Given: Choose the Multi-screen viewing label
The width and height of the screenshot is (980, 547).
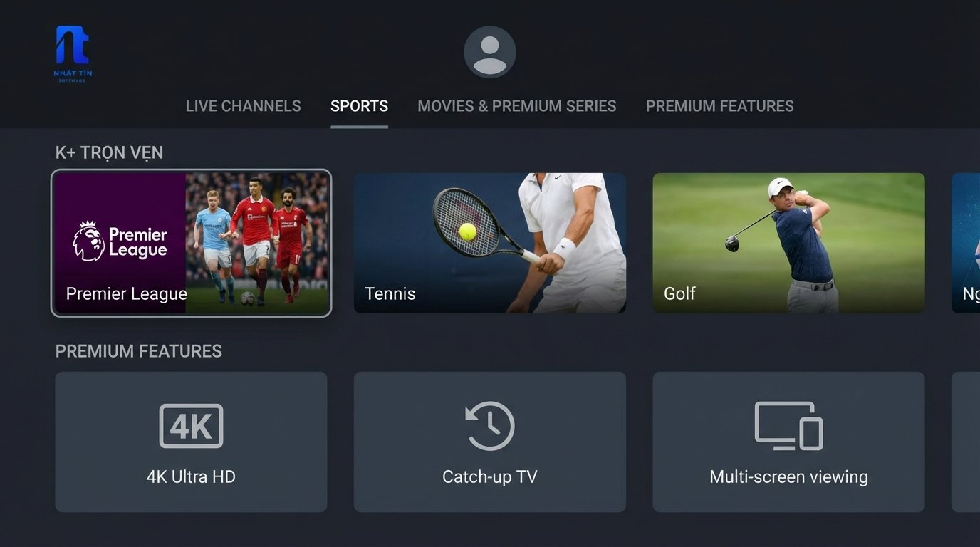Looking at the screenshot, I should (x=788, y=476).
